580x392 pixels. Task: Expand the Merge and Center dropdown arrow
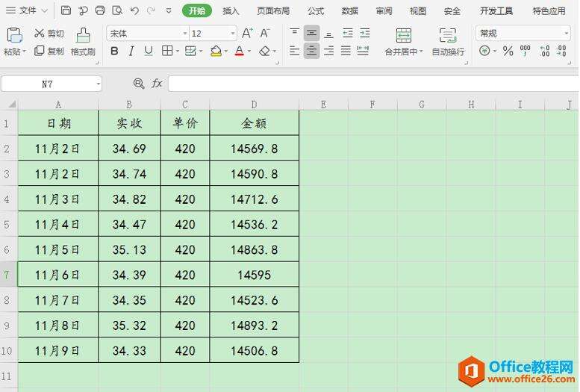click(421, 51)
